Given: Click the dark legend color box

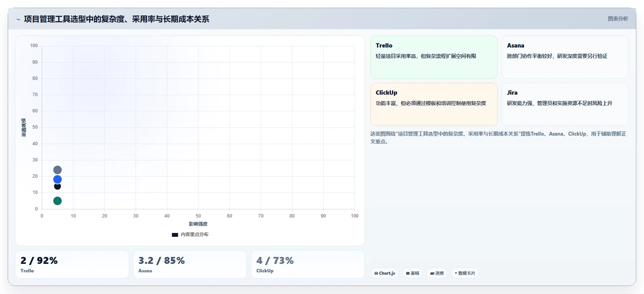Looking at the screenshot, I should (x=175, y=235).
